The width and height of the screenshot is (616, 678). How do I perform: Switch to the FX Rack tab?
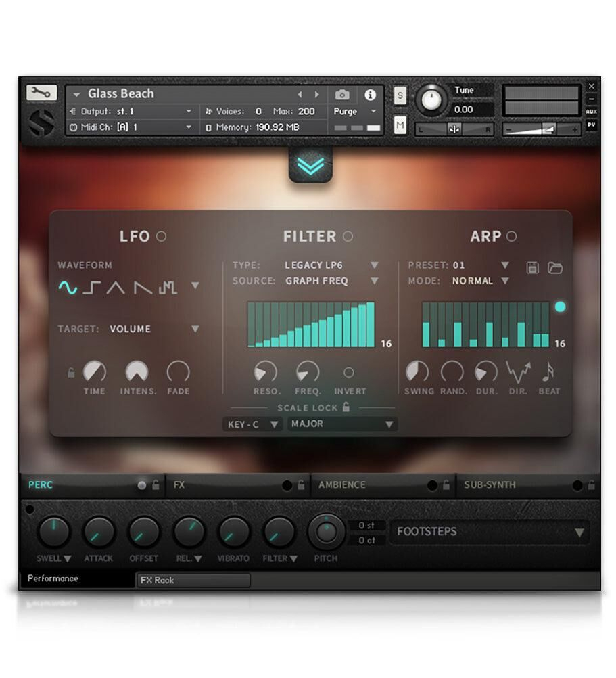click(x=193, y=580)
